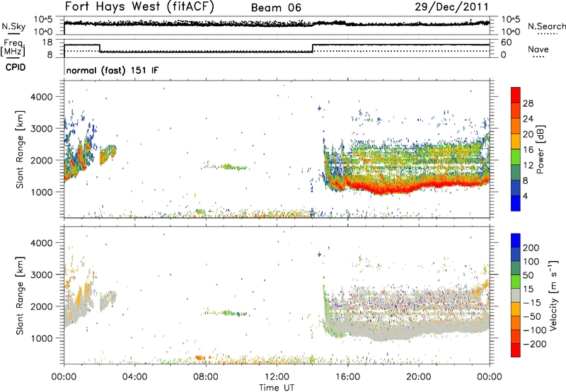Click the '16:00' time axis tick label
The width and height of the screenshot is (566, 392).
[x=347, y=377]
